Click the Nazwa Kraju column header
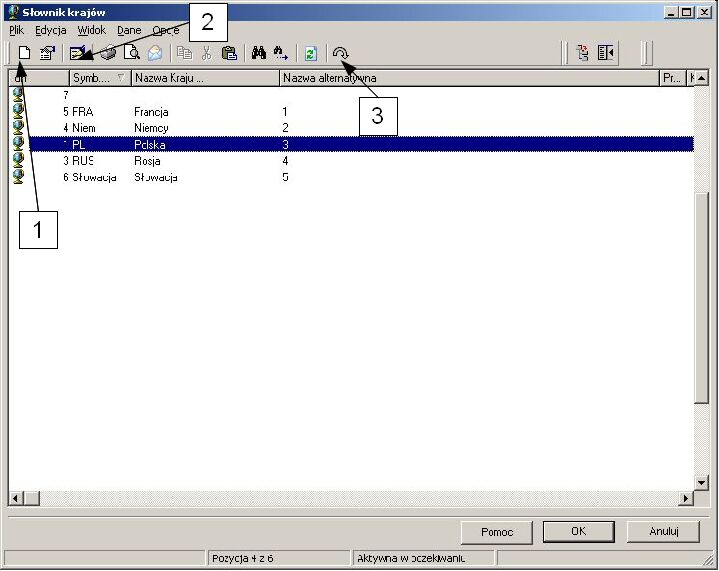This screenshot has height=571, width=719. (205, 78)
